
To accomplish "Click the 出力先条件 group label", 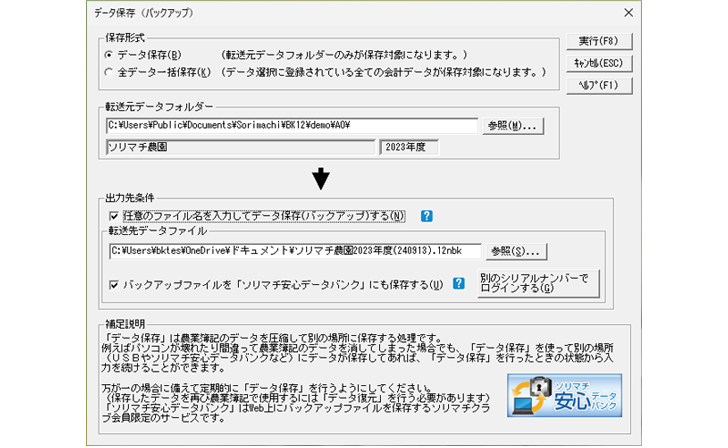I will pos(130,198).
